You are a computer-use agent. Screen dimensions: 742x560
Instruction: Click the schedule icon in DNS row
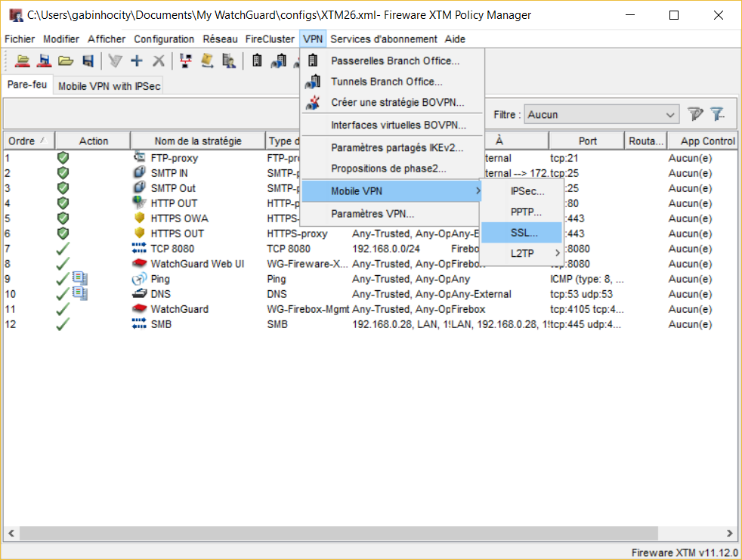[x=80, y=293]
